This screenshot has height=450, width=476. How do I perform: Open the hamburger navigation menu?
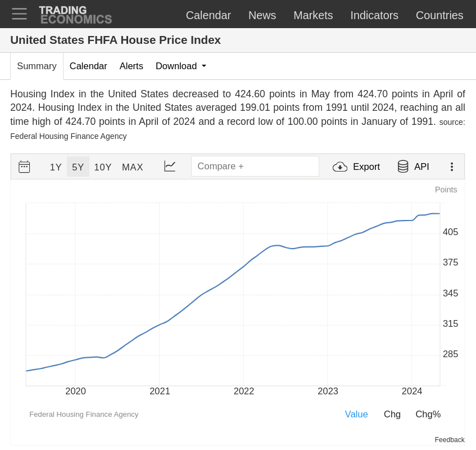pyautogui.click(x=19, y=14)
